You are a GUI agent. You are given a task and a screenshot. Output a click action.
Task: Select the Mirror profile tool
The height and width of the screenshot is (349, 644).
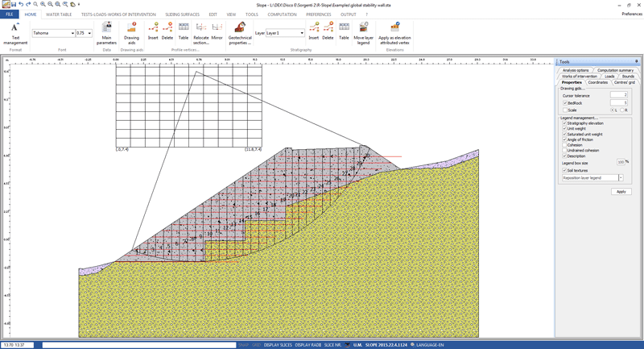217,32
